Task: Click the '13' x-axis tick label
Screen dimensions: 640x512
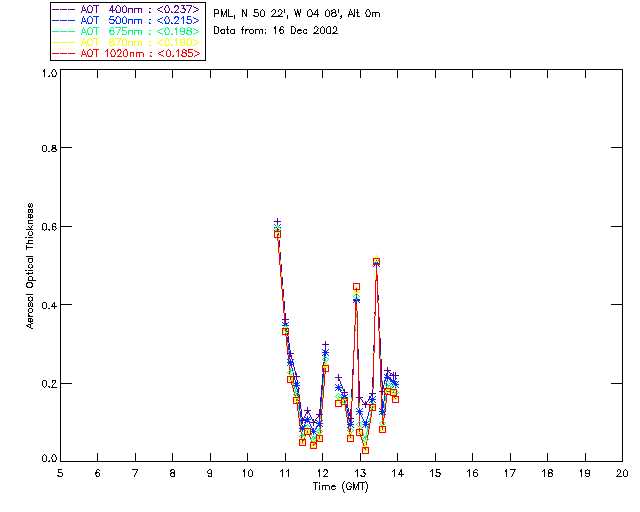Action: click(x=360, y=473)
